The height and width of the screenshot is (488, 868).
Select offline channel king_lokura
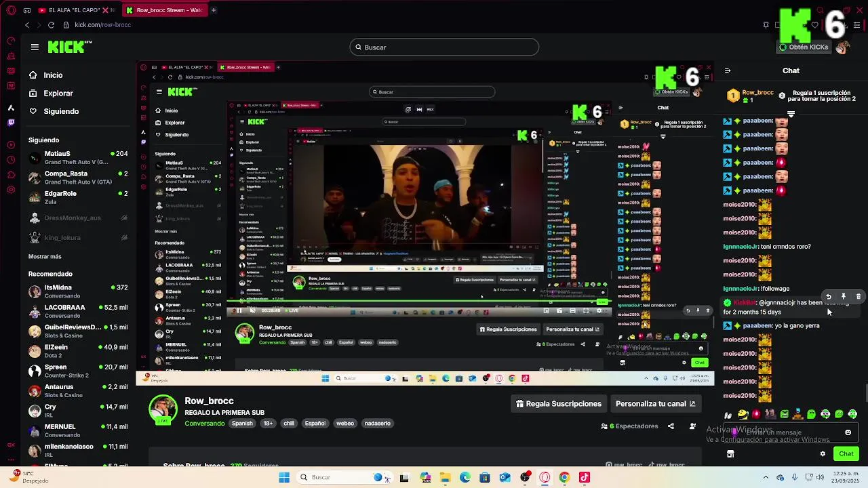point(78,238)
